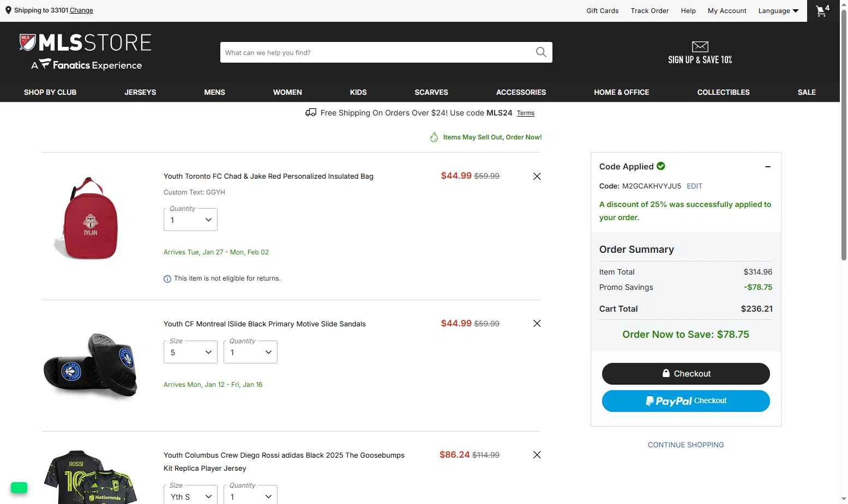Open the Jerseys menu

[x=140, y=92]
